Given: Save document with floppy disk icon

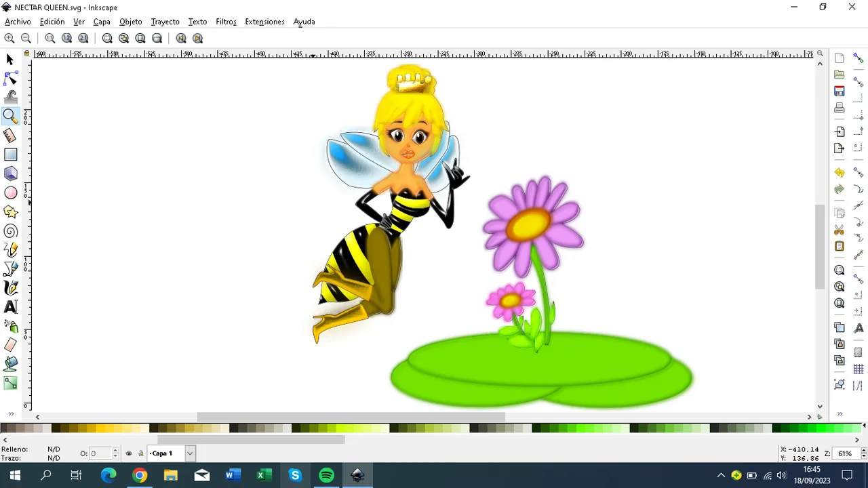Looking at the screenshot, I should [x=840, y=91].
